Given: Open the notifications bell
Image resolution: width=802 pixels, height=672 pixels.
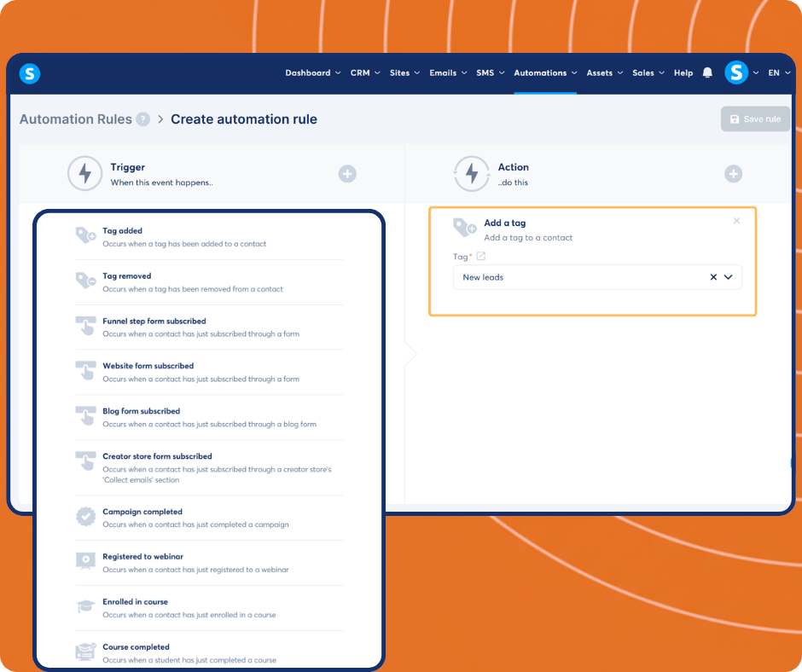Looking at the screenshot, I should (x=707, y=73).
